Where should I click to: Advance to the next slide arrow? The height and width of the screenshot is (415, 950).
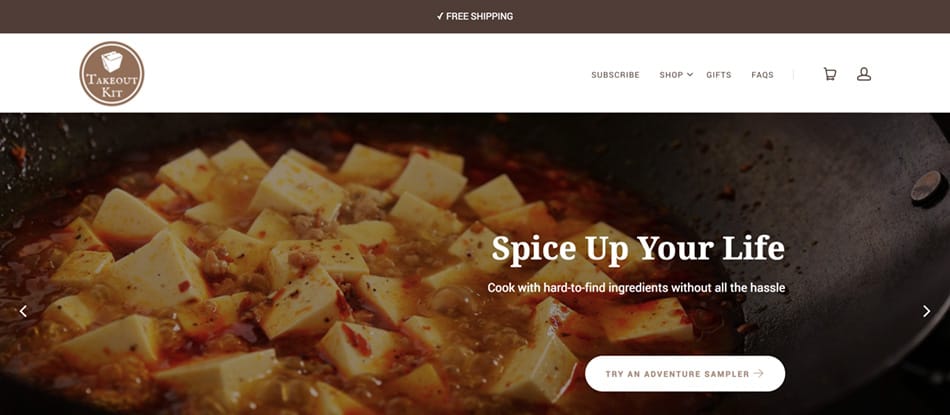pos(926,311)
